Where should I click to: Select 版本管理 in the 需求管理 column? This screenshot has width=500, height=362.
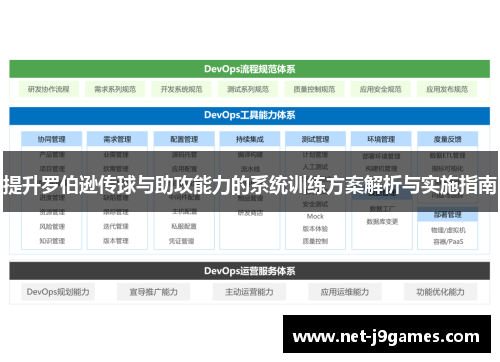[x=116, y=241]
